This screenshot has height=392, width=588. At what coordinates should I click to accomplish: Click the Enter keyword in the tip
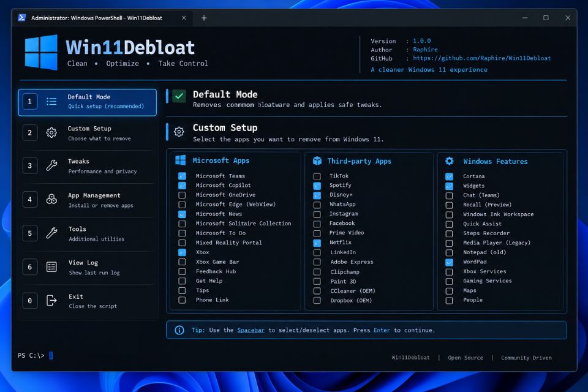tap(382, 330)
